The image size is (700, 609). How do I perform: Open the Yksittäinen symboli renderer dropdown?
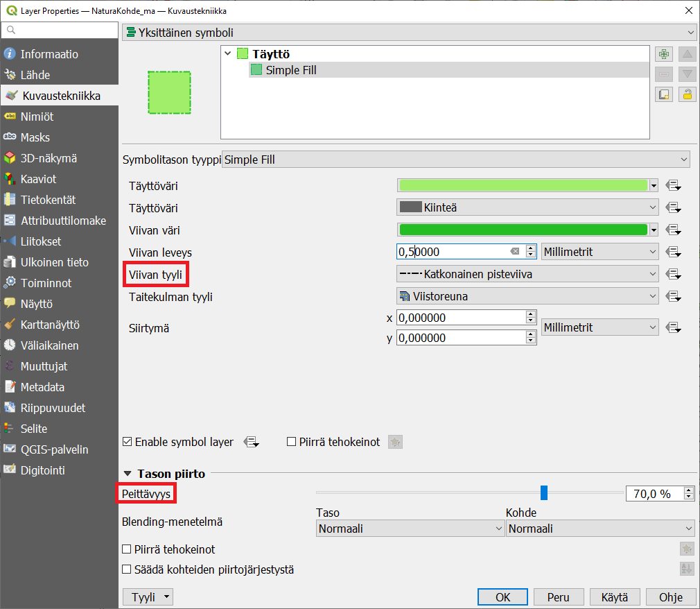coord(409,33)
